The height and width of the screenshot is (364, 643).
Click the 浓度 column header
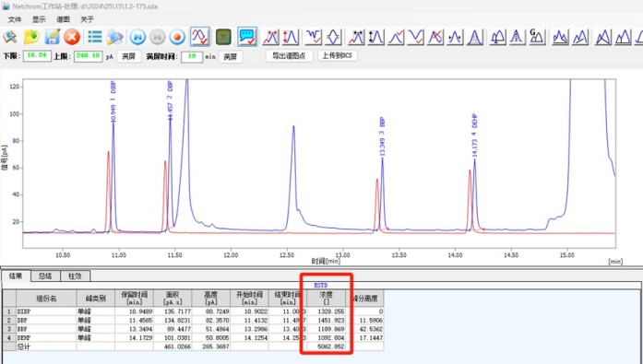(327, 299)
